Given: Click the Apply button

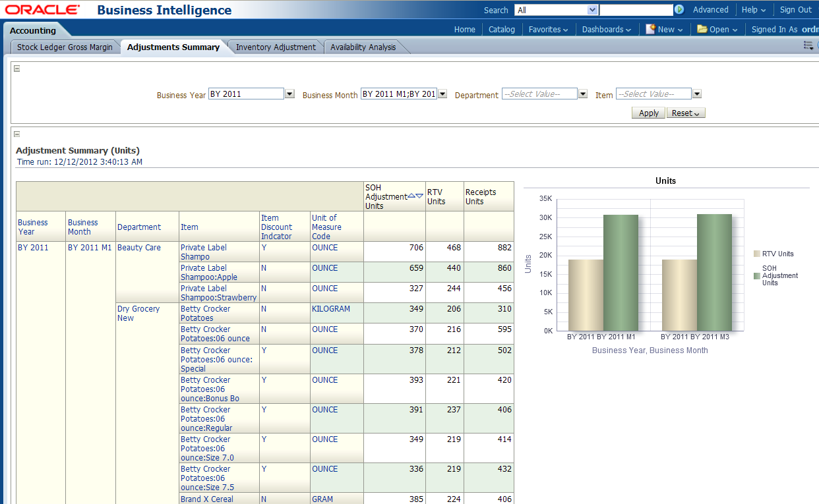Looking at the screenshot, I should pos(649,113).
